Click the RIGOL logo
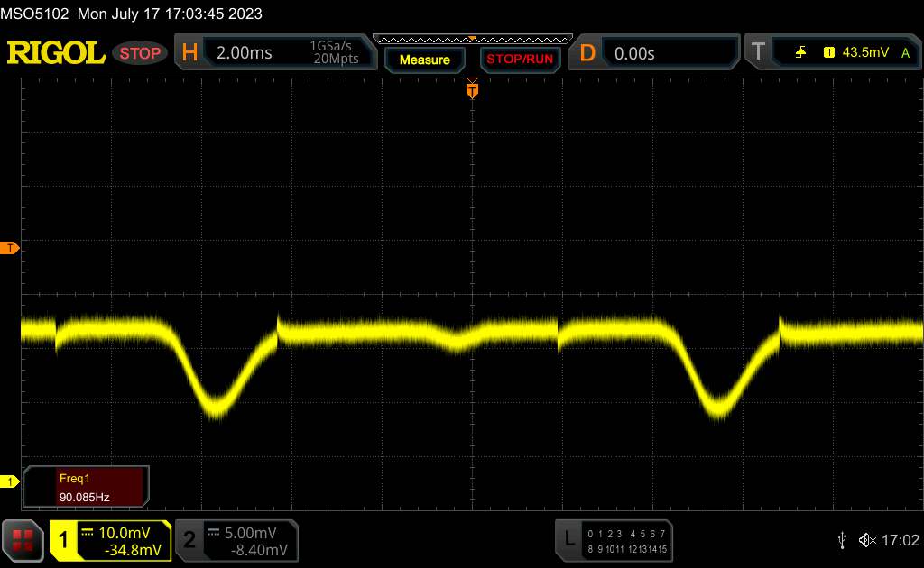Screen dimensions: 924x568 click(x=56, y=53)
